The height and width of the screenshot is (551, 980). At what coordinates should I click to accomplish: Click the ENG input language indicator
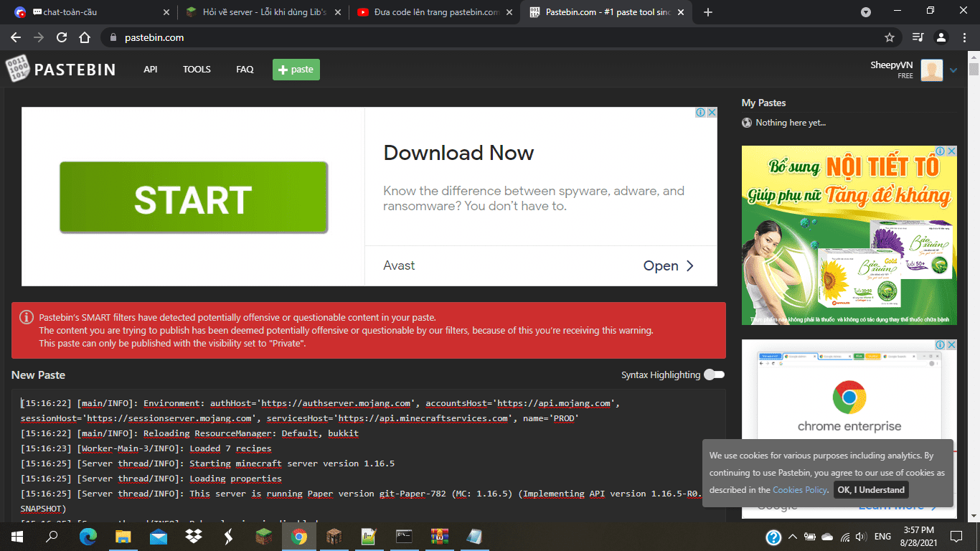pyautogui.click(x=882, y=537)
